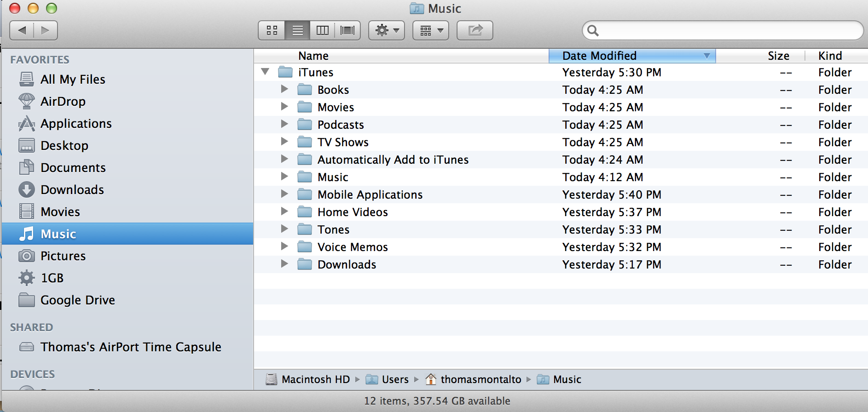Image resolution: width=868 pixels, height=412 pixels.
Task: Expand the Tones folder
Action: click(284, 229)
